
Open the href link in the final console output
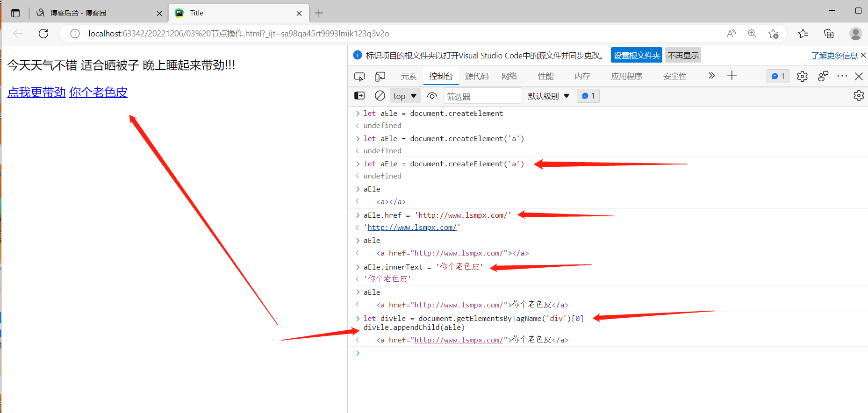coord(459,340)
